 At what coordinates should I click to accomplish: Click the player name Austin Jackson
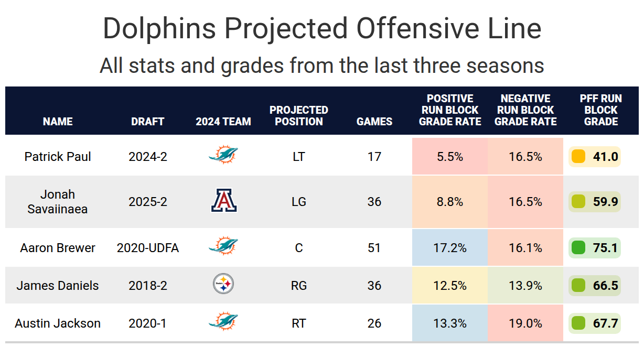point(58,323)
